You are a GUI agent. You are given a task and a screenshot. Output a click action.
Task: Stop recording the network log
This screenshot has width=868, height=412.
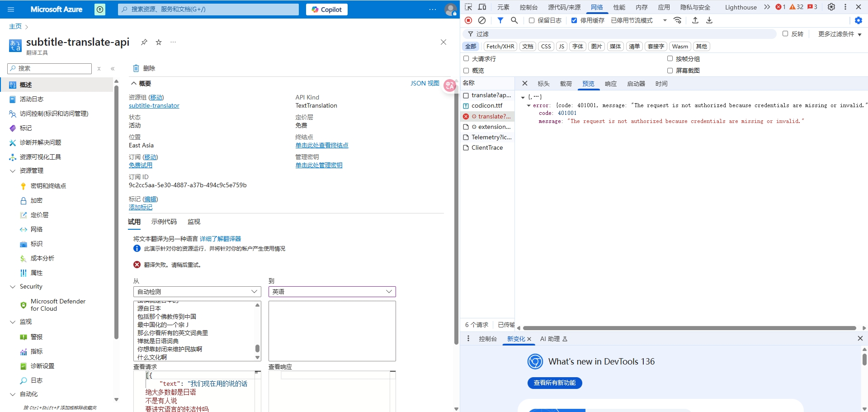coord(468,20)
